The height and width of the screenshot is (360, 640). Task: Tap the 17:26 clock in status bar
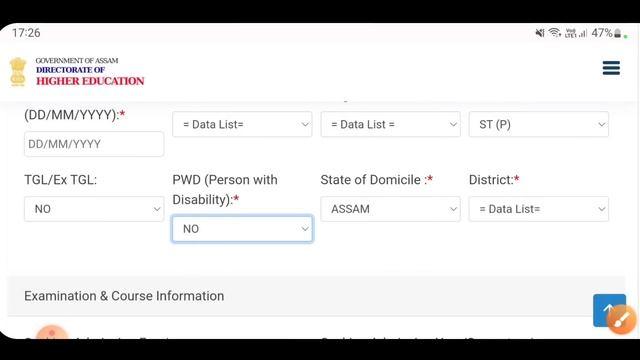[26, 33]
